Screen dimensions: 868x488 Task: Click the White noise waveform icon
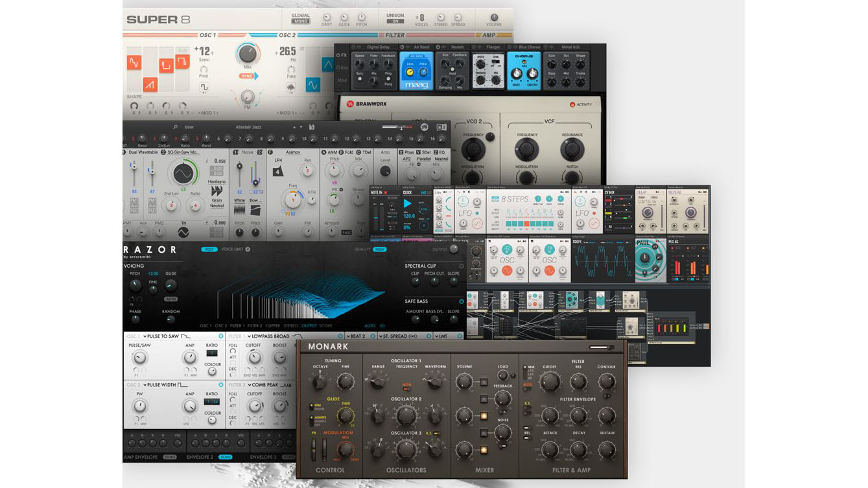[x=239, y=211]
